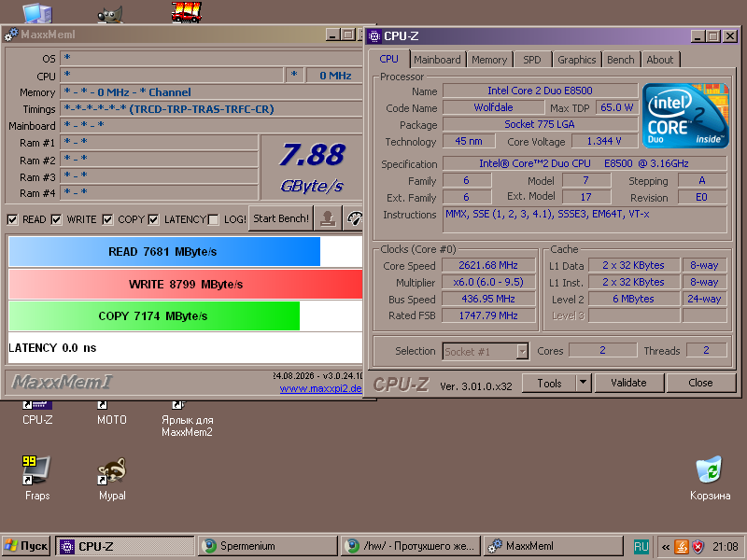Image resolution: width=747 pixels, height=560 pixels.
Task: Switch to Spermenium taskbar window
Action: [x=269, y=546]
